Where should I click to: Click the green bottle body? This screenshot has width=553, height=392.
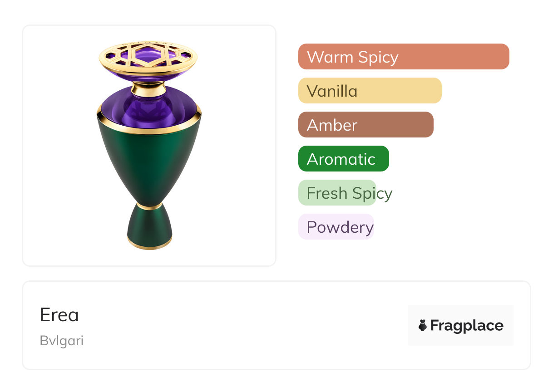[149, 168]
